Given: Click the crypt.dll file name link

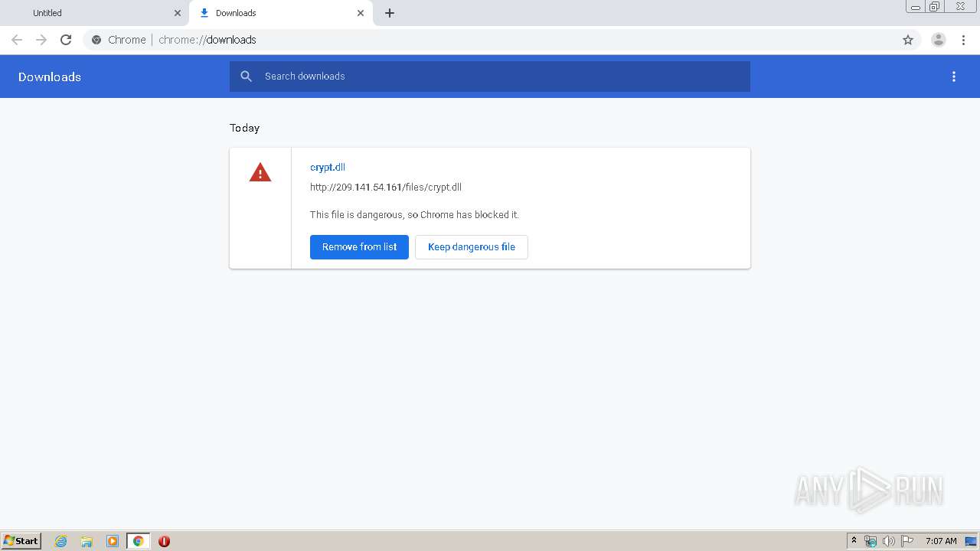Looking at the screenshot, I should pos(328,168).
